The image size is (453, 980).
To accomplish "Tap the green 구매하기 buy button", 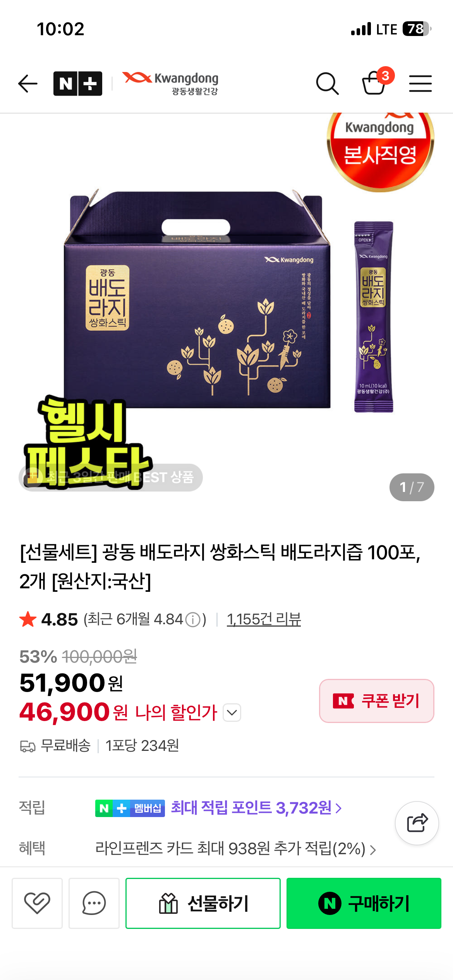I will (364, 903).
